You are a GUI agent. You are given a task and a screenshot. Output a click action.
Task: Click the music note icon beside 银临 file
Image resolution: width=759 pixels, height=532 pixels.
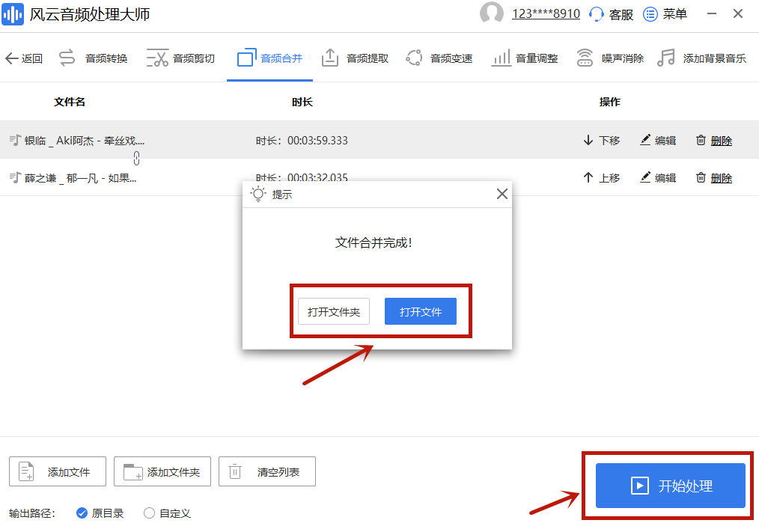click(x=16, y=140)
